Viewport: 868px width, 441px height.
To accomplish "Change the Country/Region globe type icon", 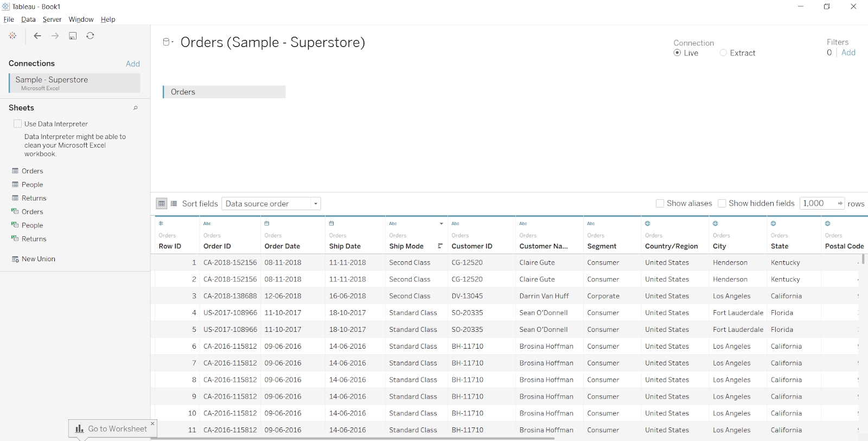I will click(x=648, y=223).
